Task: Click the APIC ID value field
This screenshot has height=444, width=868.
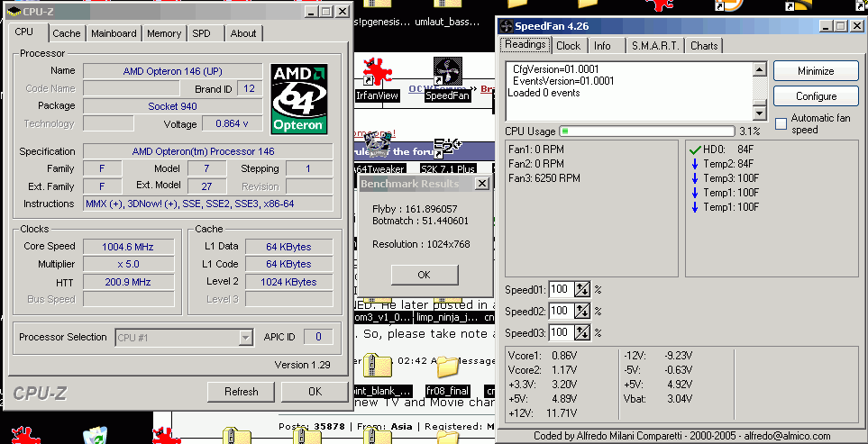Action: [x=319, y=337]
